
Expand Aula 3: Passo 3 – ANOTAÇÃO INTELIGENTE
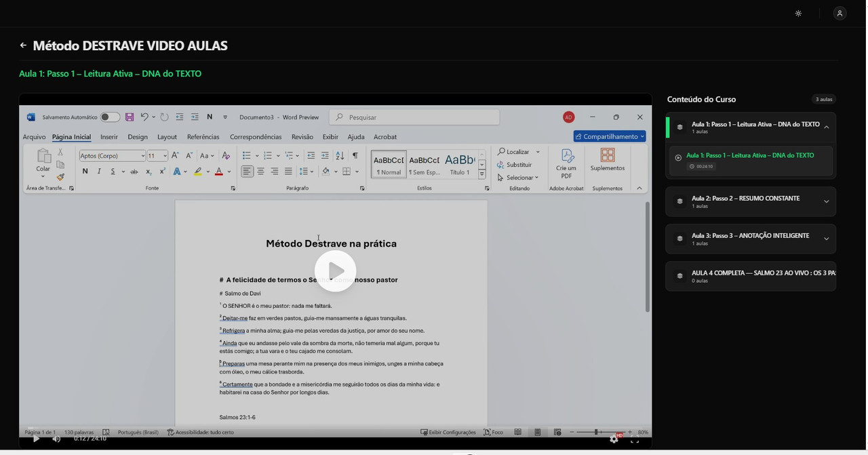(751, 239)
